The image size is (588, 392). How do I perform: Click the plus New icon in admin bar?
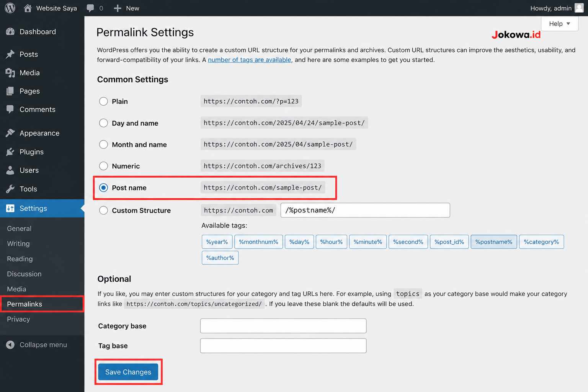118,8
